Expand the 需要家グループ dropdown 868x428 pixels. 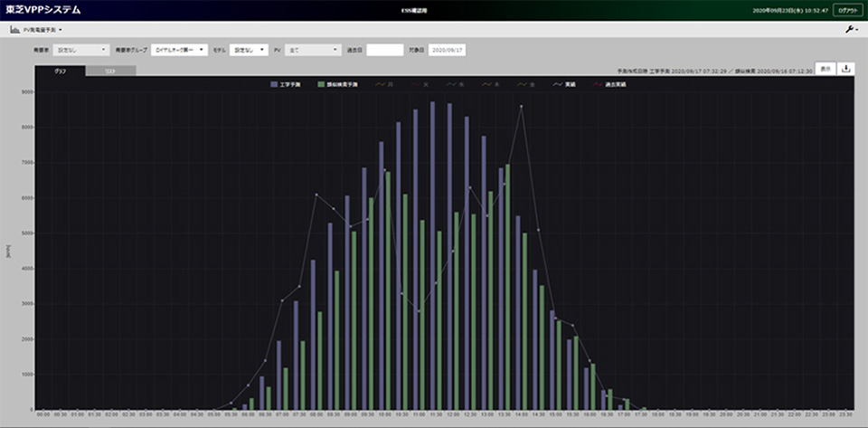(179, 50)
